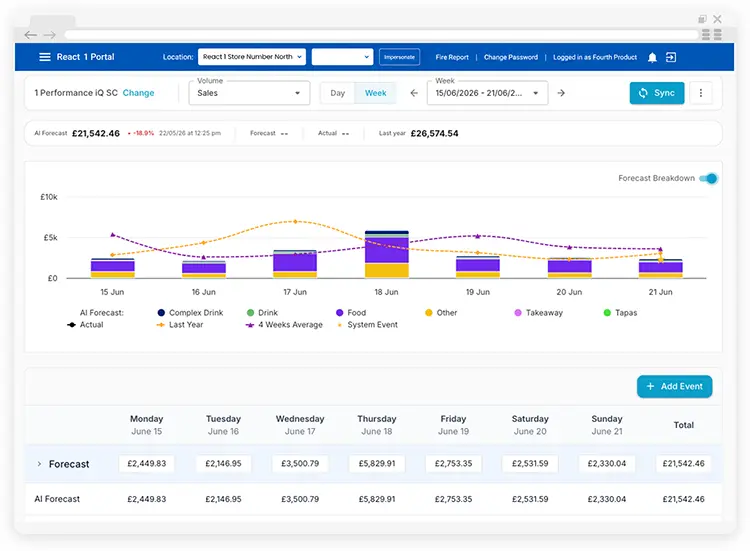Open the Volume Sales dropdown
The image size is (750, 551).
pos(249,93)
